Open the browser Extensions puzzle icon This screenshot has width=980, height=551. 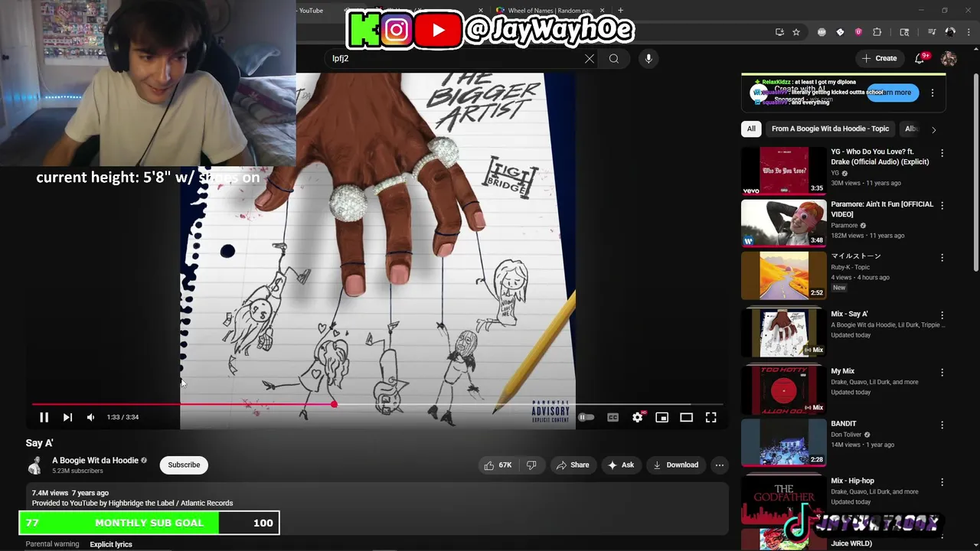[x=877, y=32]
